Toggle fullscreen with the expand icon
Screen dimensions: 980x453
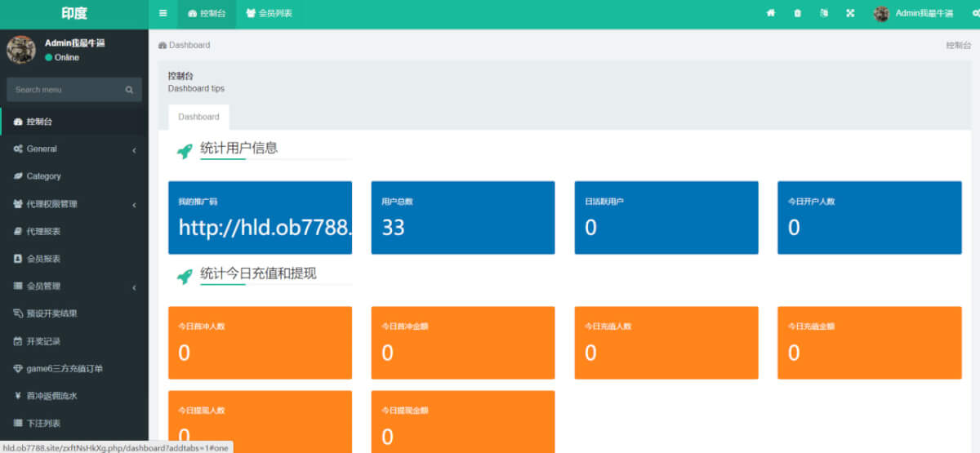click(x=850, y=14)
